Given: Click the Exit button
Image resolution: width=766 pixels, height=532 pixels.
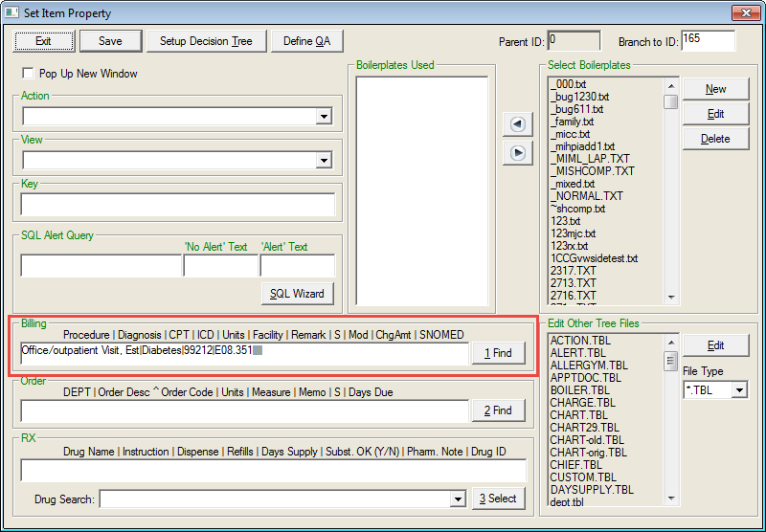Looking at the screenshot, I should [44, 41].
